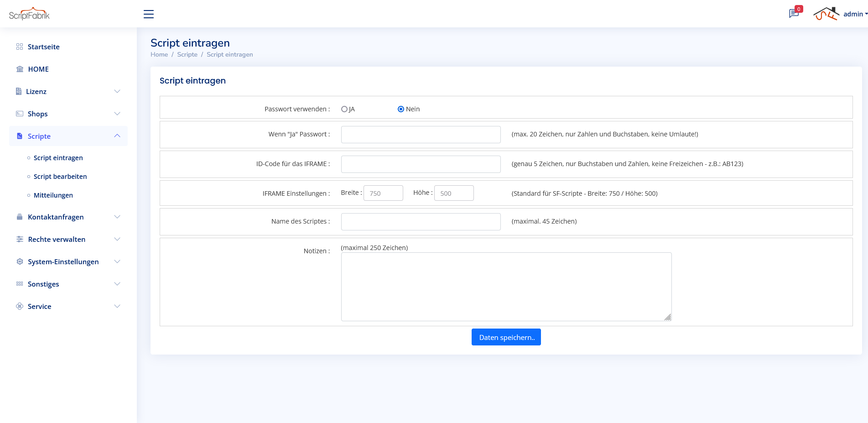Expand the Kontaktanfragen chevron

117,217
